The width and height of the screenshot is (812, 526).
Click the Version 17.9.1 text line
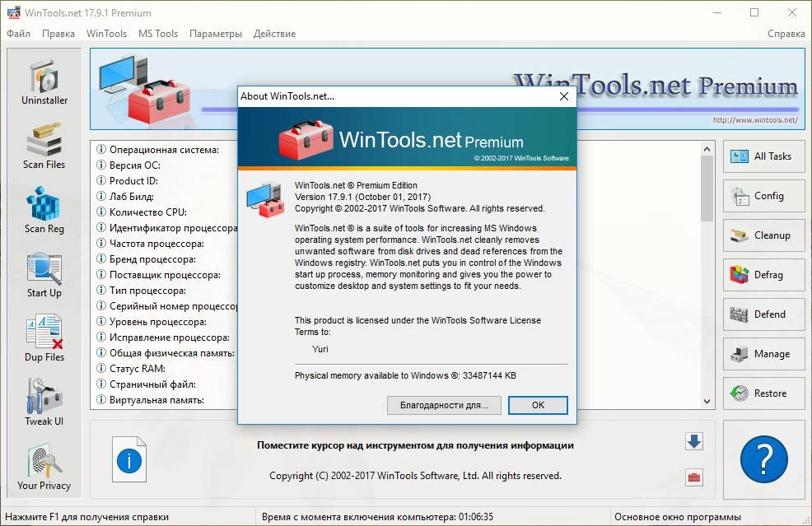tap(362, 197)
